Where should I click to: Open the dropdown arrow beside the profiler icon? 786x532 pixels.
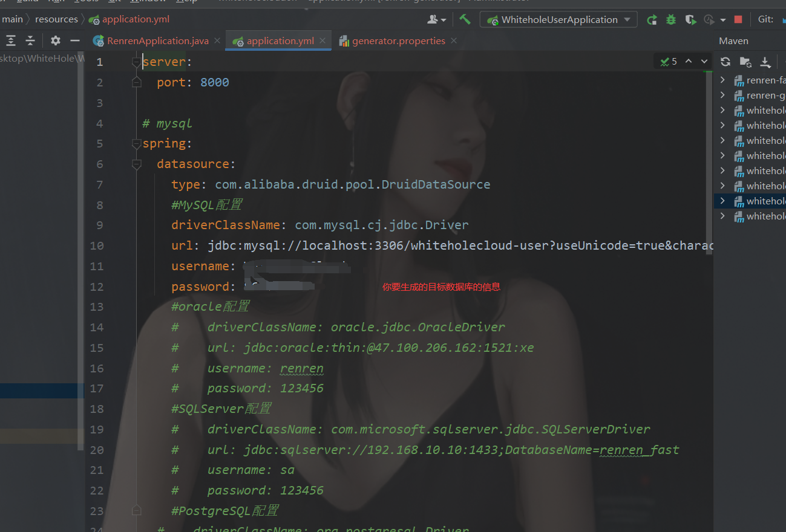[723, 20]
